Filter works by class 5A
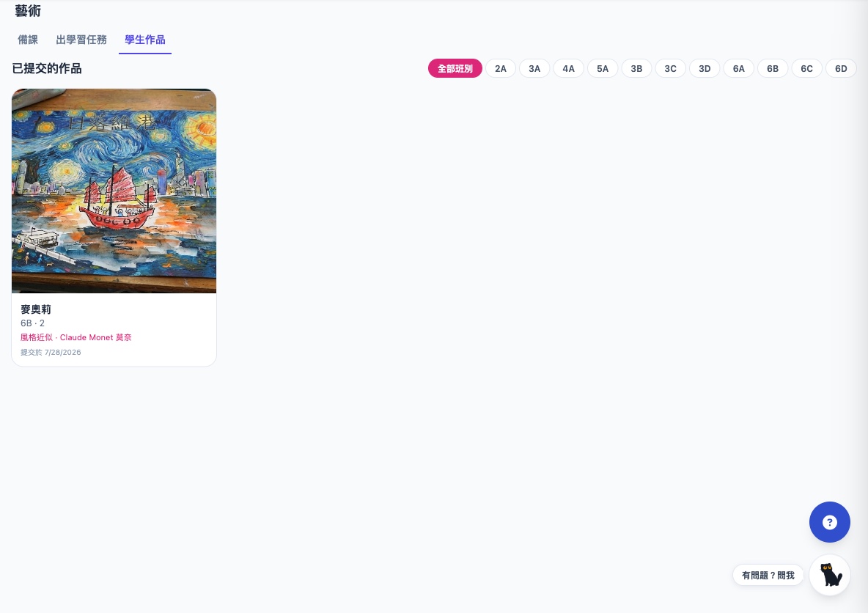 click(603, 69)
